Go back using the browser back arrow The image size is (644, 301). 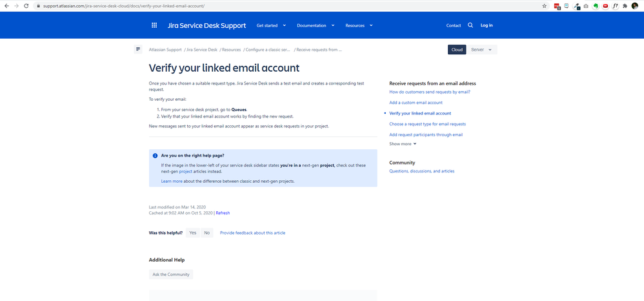pos(6,6)
